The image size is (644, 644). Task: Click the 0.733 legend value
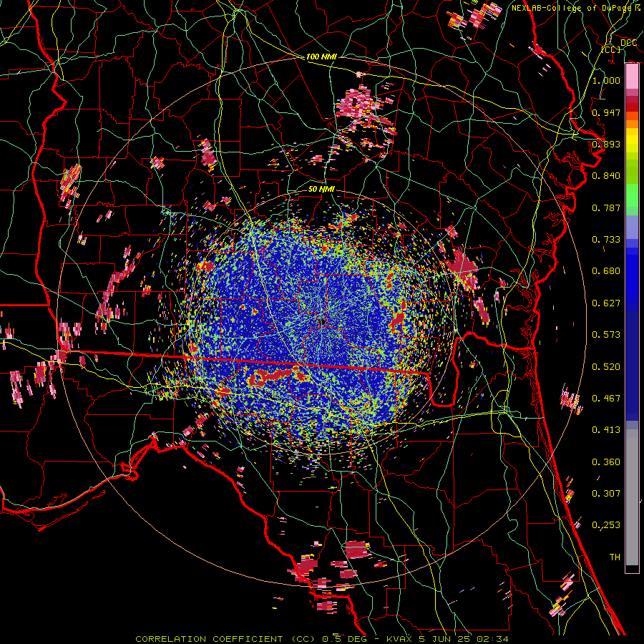pos(606,240)
